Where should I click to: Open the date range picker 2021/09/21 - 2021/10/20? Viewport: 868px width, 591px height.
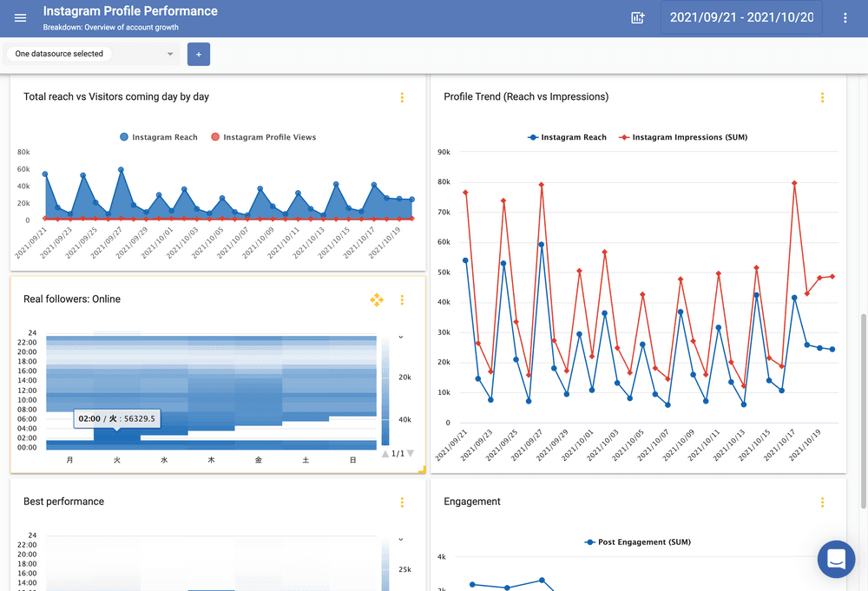[741, 17]
